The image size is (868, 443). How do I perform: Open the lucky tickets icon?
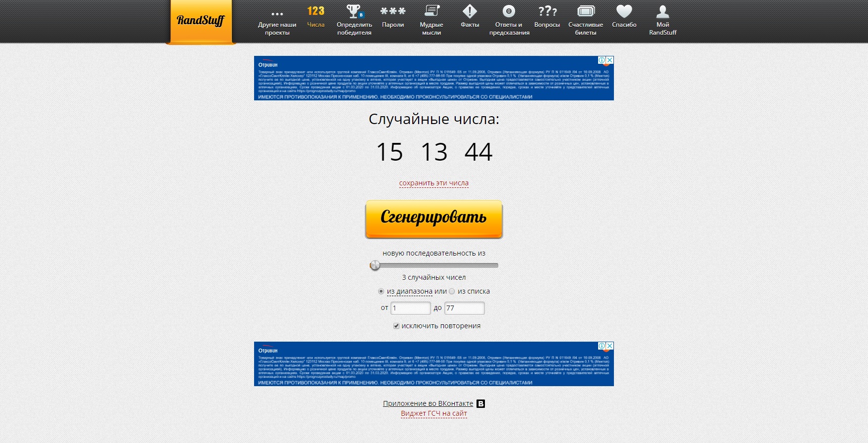point(586,11)
